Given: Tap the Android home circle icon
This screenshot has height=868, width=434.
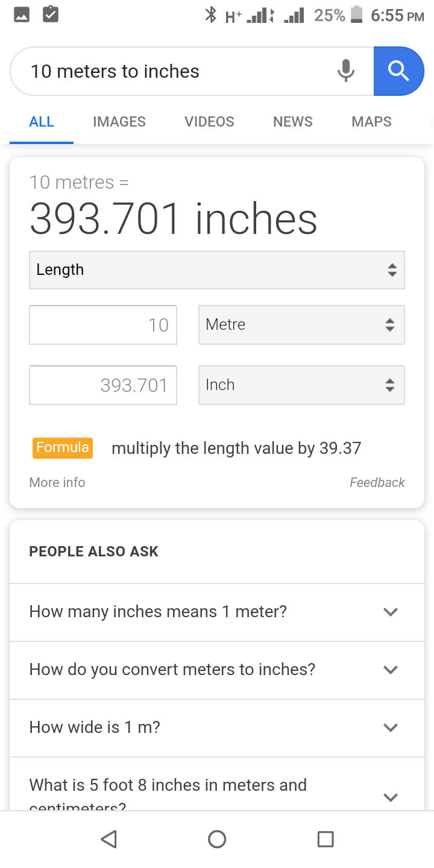Looking at the screenshot, I should click(x=217, y=839).
